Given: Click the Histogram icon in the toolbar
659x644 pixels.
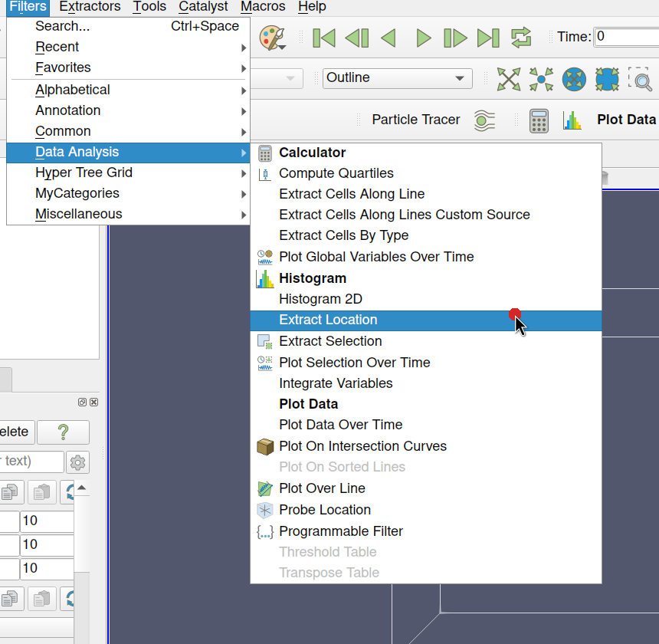Looking at the screenshot, I should pyautogui.click(x=572, y=120).
